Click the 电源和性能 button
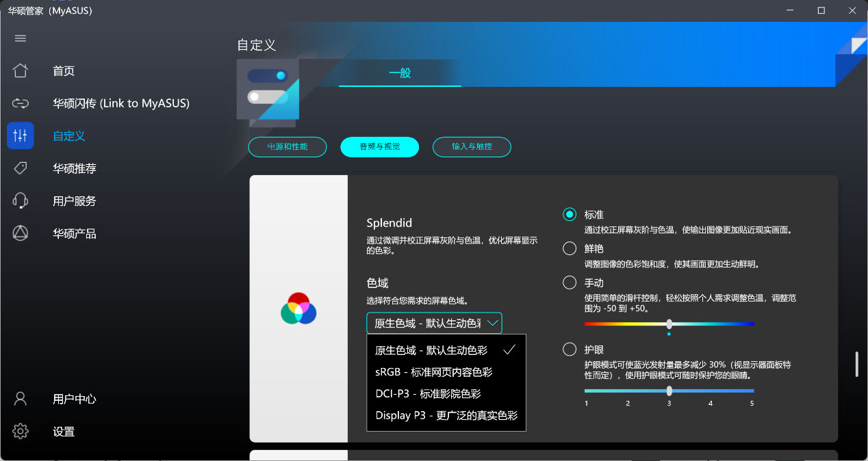Screen dimensions: 868x461 [x=288, y=147]
